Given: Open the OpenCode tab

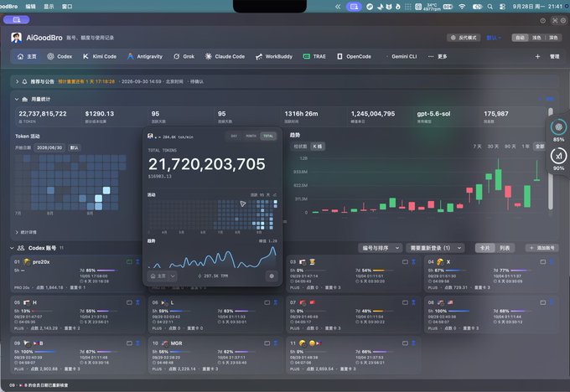Looking at the screenshot, I should (355, 56).
